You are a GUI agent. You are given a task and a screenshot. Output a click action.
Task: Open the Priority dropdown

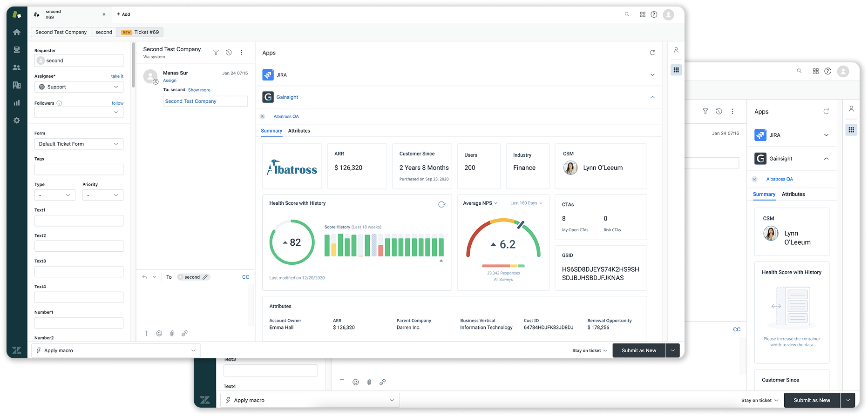[103, 195]
